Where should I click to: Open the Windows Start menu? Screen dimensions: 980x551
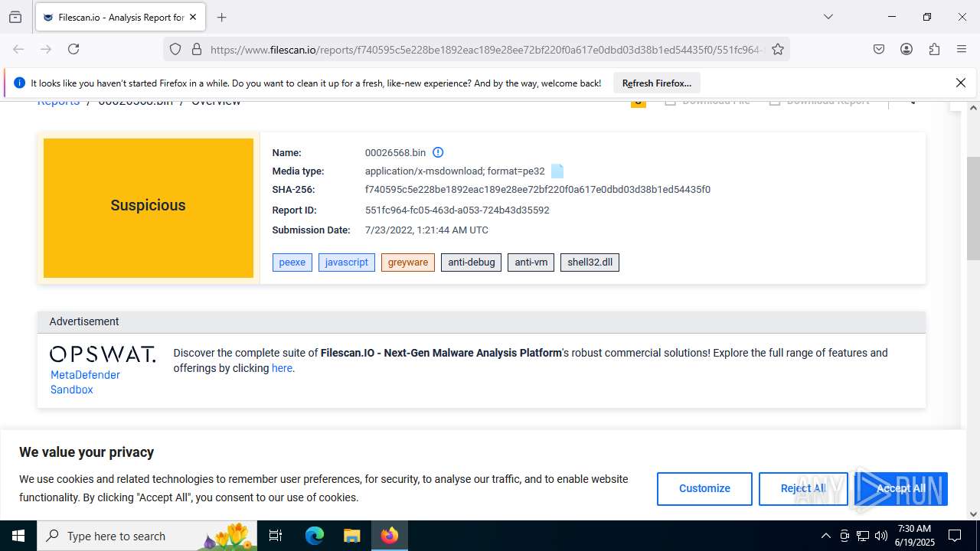[x=18, y=536]
